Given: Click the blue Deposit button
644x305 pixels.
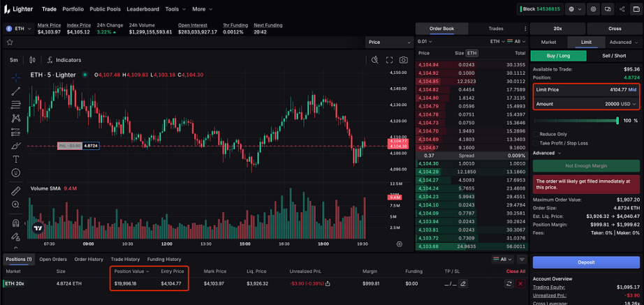Looking at the screenshot, I should (586, 262).
